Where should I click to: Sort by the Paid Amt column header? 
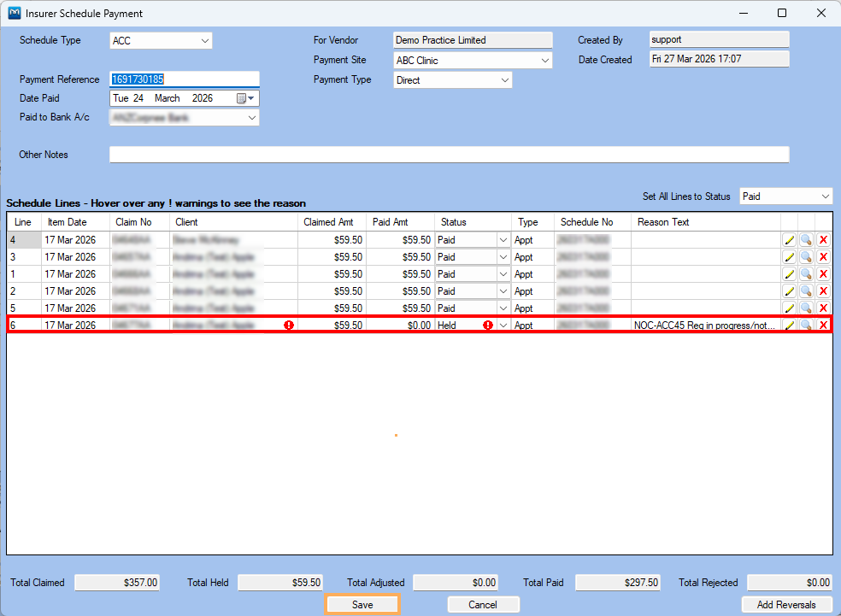coord(400,222)
